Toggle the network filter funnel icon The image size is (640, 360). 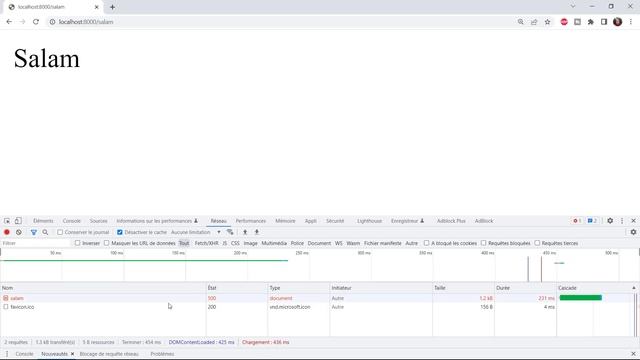[x=34, y=232]
